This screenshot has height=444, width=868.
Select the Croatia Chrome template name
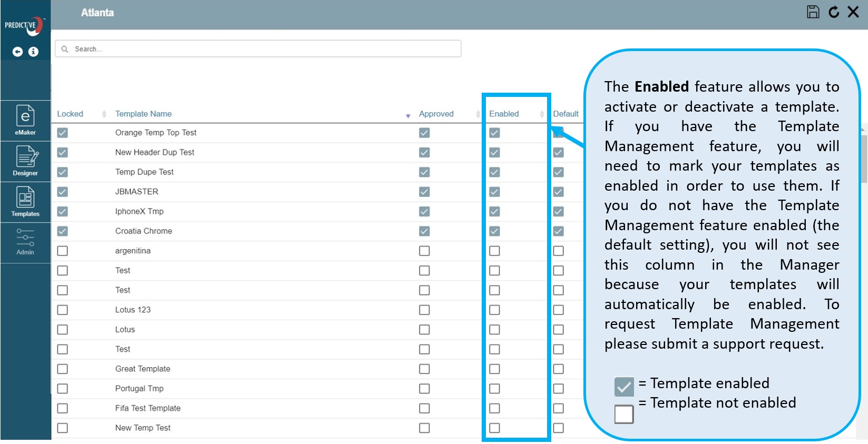(143, 231)
